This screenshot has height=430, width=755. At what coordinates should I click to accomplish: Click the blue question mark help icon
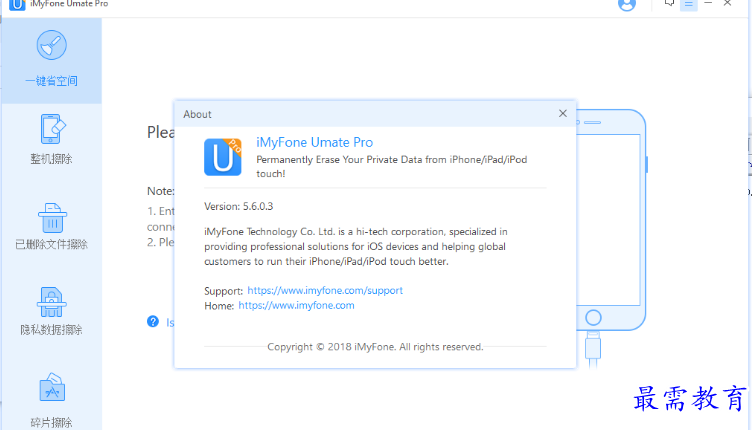coord(153,322)
